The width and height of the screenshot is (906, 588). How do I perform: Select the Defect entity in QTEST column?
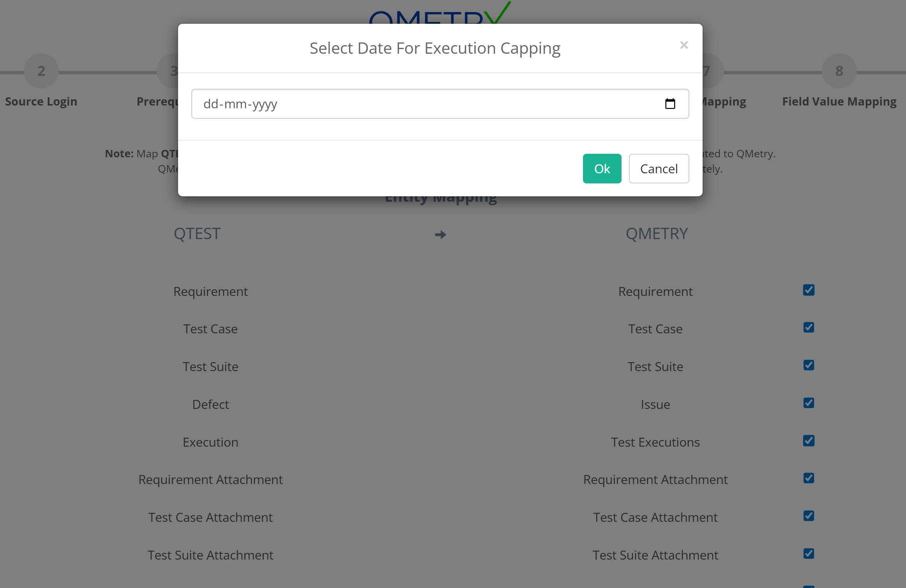point(210,404)
